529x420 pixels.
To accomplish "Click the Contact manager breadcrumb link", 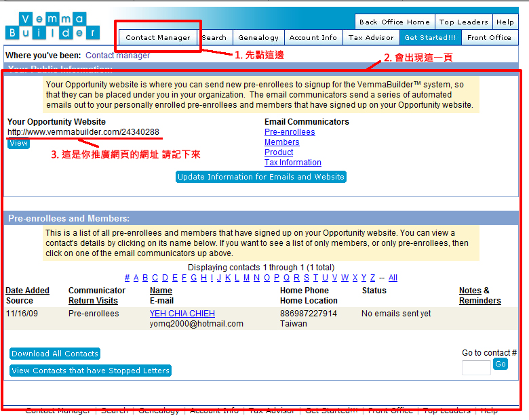I will [x=118, y=56].
